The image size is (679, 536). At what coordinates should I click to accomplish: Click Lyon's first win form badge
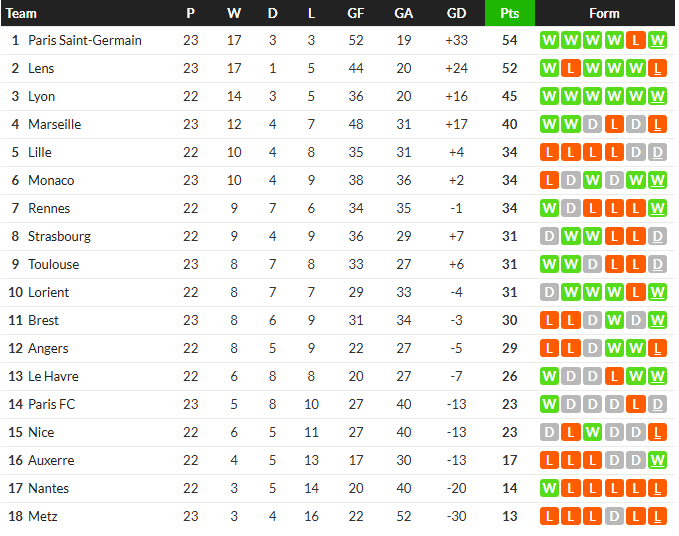click(x=548, y=97)
